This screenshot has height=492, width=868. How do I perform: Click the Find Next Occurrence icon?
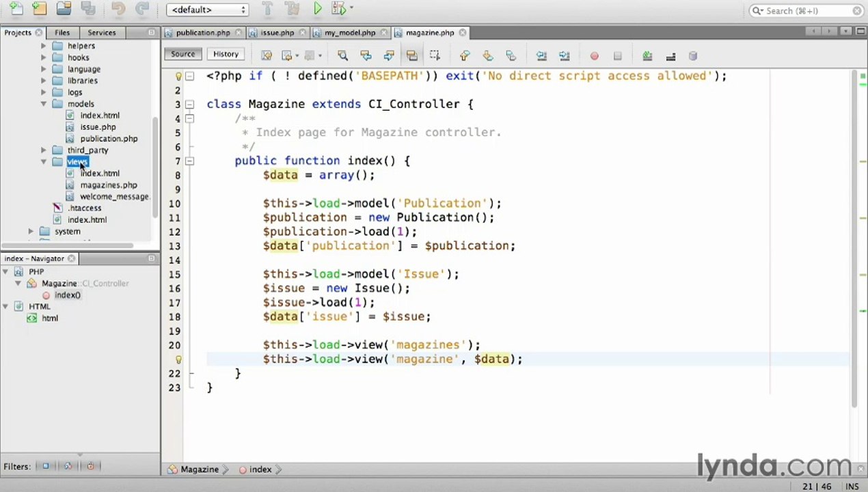(x=389, y=56)
